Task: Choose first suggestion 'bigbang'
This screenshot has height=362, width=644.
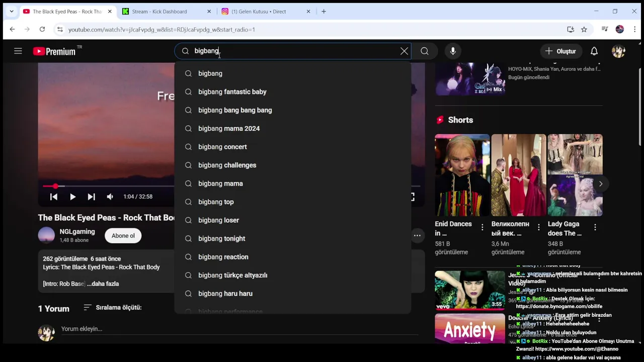Action: tap(293, 73)
